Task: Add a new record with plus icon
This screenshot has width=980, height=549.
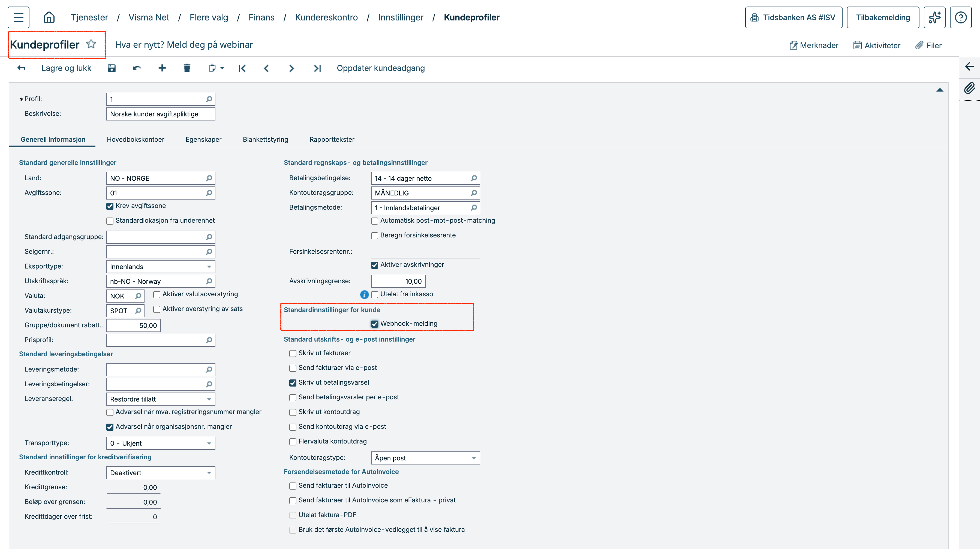Action: pos(162,68)
